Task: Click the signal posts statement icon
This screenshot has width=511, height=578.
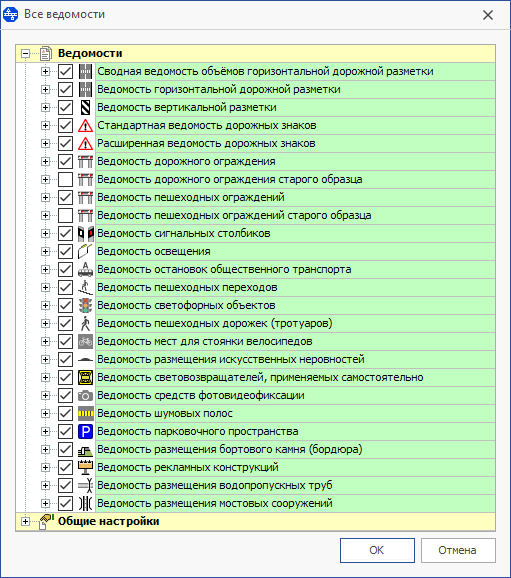Action: [x=85, y=233]
